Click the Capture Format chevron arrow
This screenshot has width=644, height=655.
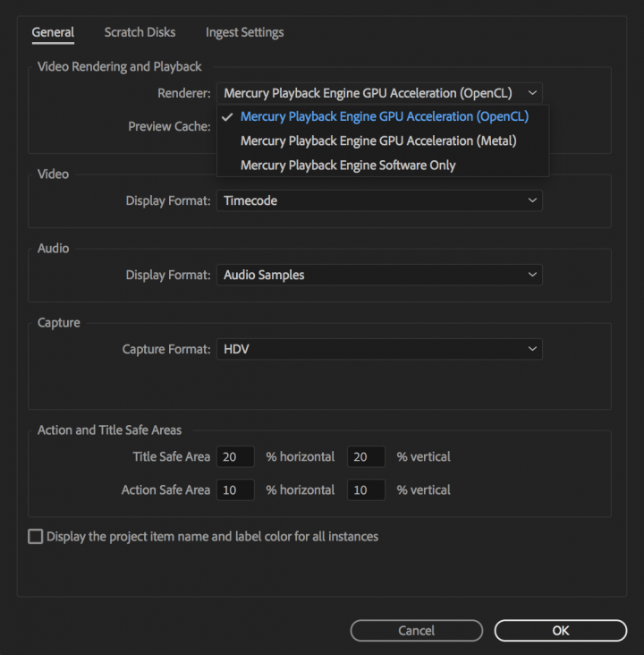tap(532, 348)
